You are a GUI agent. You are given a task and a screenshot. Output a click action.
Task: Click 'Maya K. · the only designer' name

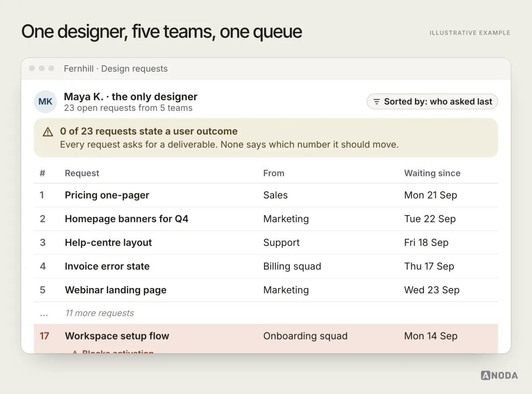point(131,97)
